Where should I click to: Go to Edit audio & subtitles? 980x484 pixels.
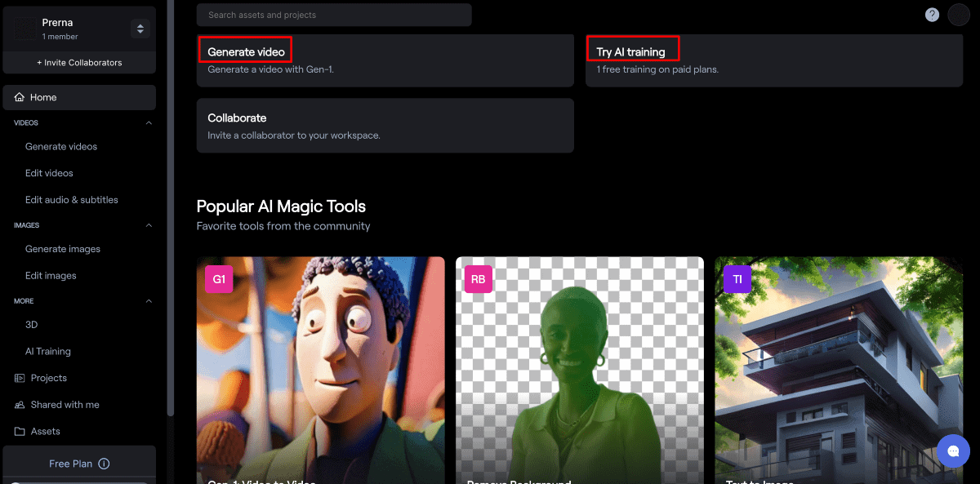click(x=71, y=200)
